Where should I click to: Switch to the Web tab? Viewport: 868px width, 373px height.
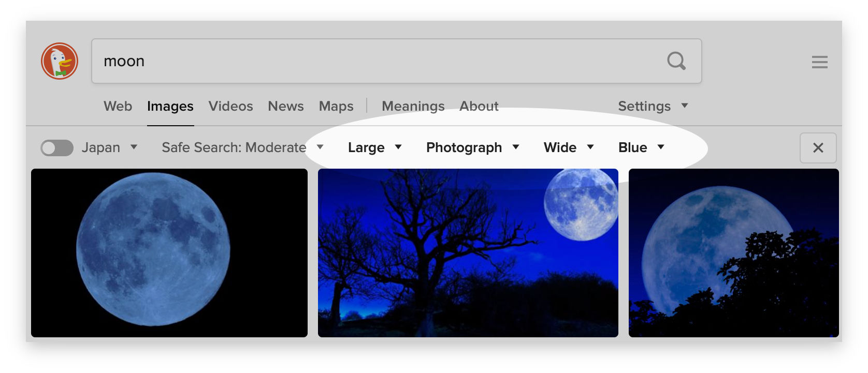coord(118,106)
